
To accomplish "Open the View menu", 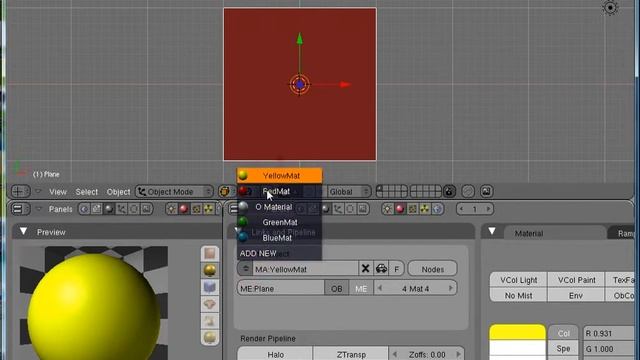I will click(x=58, y=191).
